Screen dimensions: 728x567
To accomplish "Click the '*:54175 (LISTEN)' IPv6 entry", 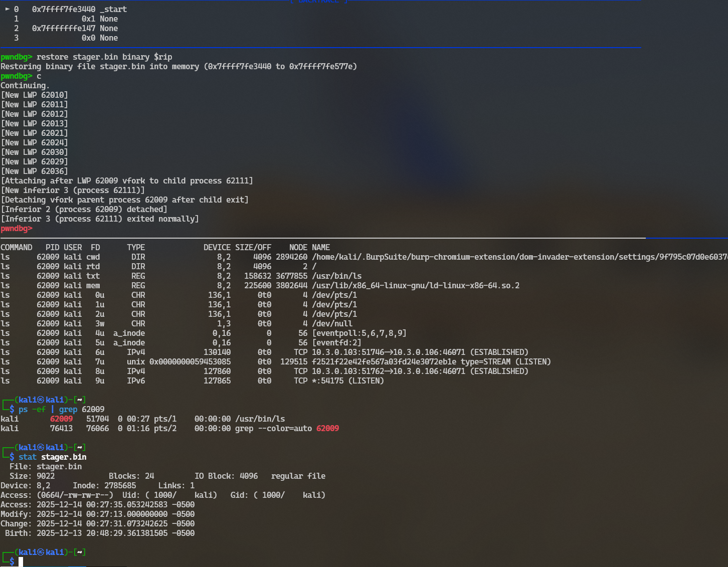I will (347, 381).
